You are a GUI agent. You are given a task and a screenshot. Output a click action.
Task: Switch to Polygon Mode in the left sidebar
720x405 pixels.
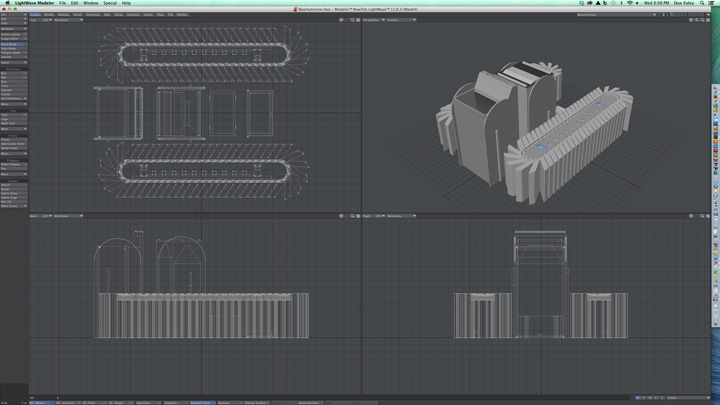[13, 55]
